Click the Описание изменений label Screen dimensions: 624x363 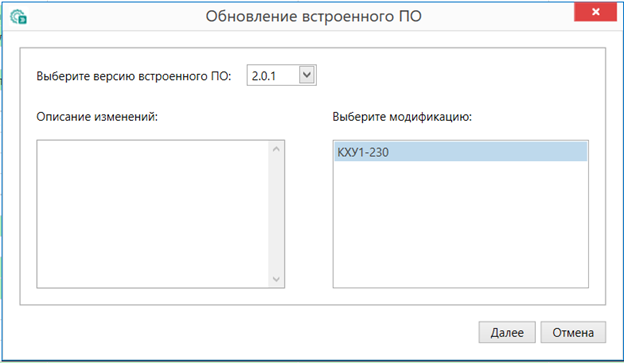point(97,117)
